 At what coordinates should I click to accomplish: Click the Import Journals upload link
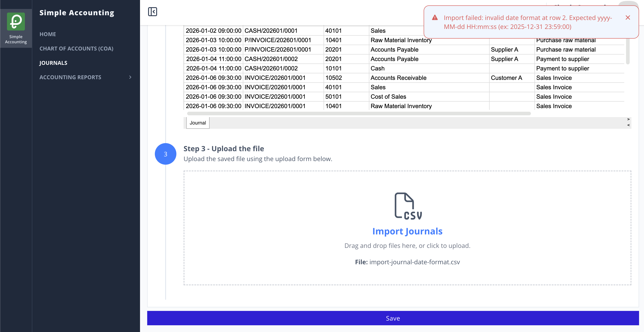coord(407,231)
